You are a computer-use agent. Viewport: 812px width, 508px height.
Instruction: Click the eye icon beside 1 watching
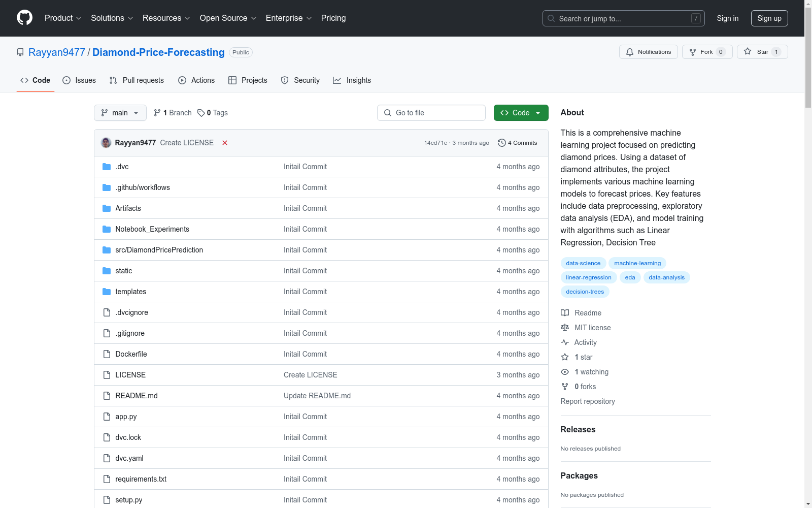[565, 372]
